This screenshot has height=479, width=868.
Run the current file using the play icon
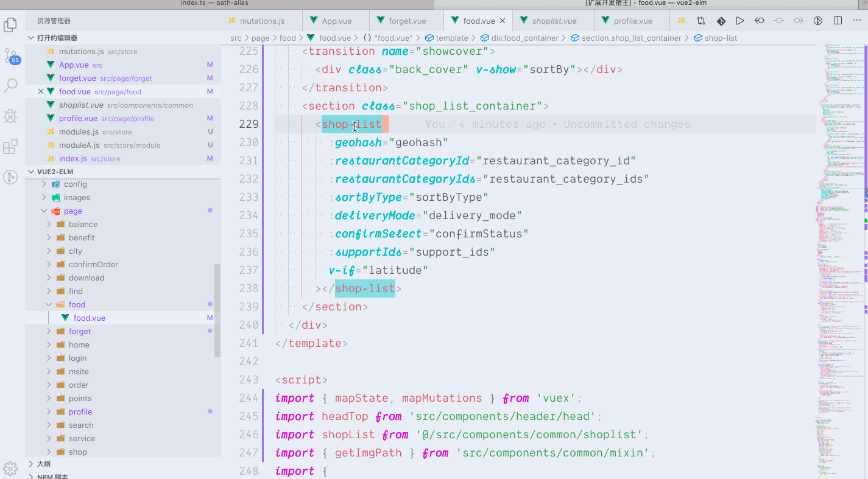pyautogui.click(x=739, y=20)
